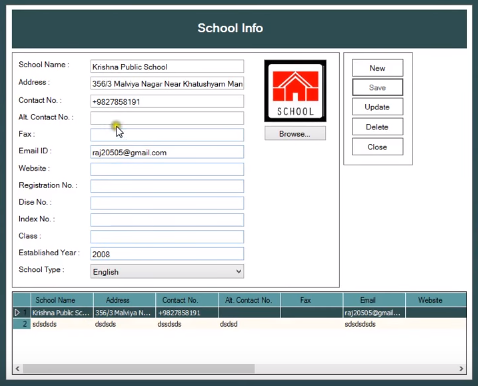Image resolution: width=478 pixels, height=386 pixels.
Task: Close the School Info form
Action: 377,147
